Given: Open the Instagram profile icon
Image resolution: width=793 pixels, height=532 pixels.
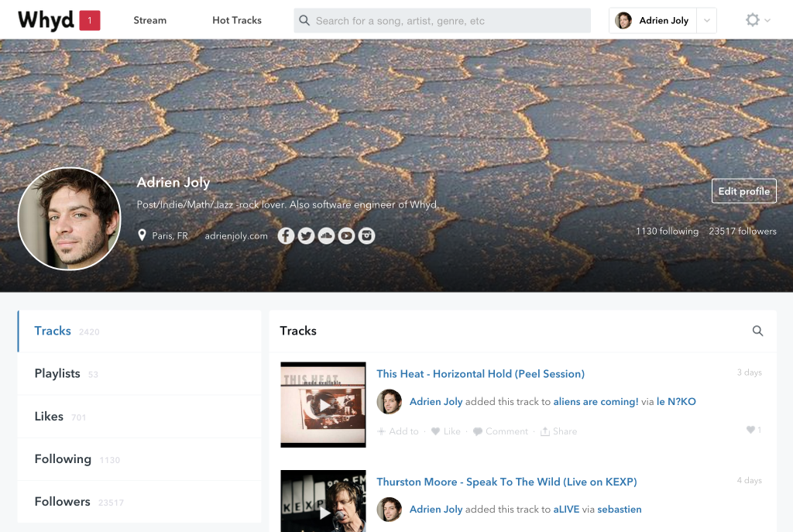Looking at the screenshot, I should tap(366, 235).
